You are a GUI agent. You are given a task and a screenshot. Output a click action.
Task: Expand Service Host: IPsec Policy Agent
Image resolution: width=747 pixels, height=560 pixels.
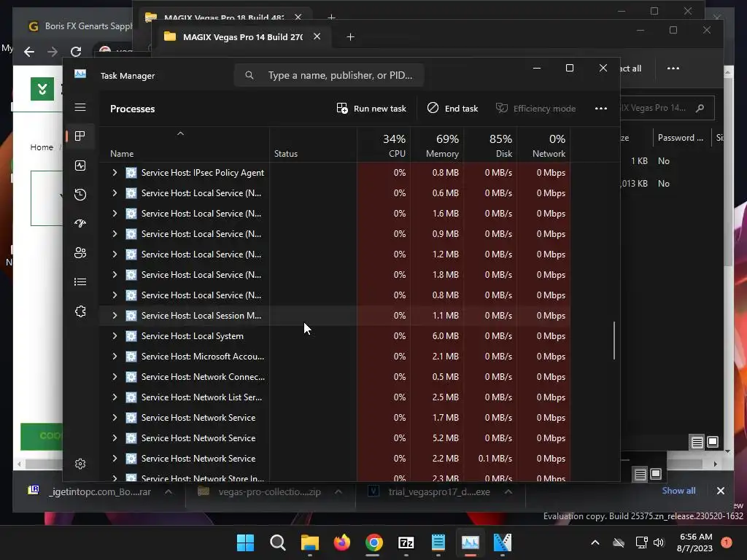click(115, 172)
